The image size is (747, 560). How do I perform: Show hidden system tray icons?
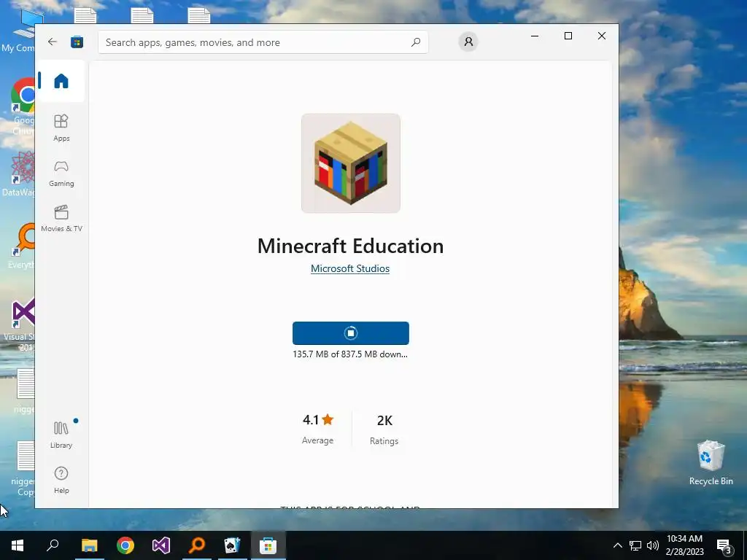(x=617, y=545)
